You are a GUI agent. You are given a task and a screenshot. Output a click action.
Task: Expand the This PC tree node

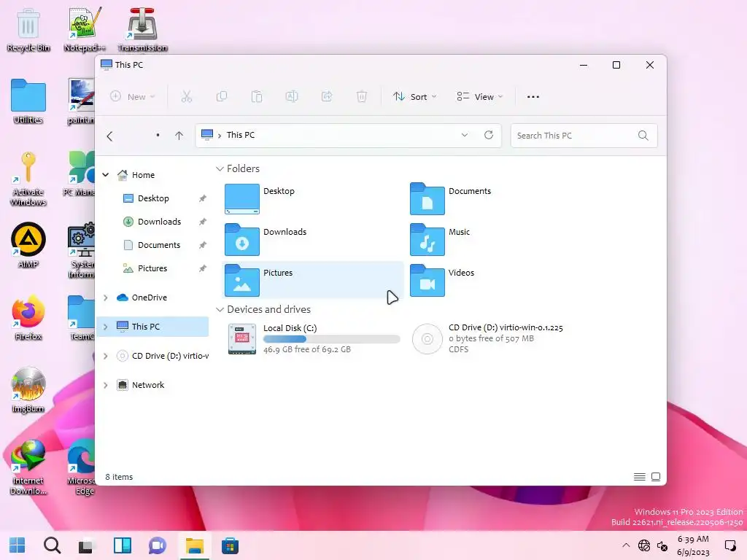point(106,327)
